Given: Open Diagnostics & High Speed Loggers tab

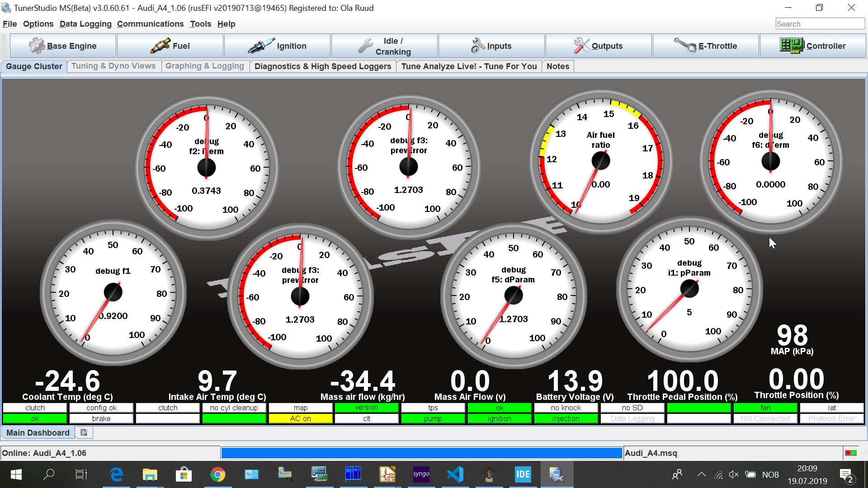Looking at the screenshot, I should tap(323, 66).
